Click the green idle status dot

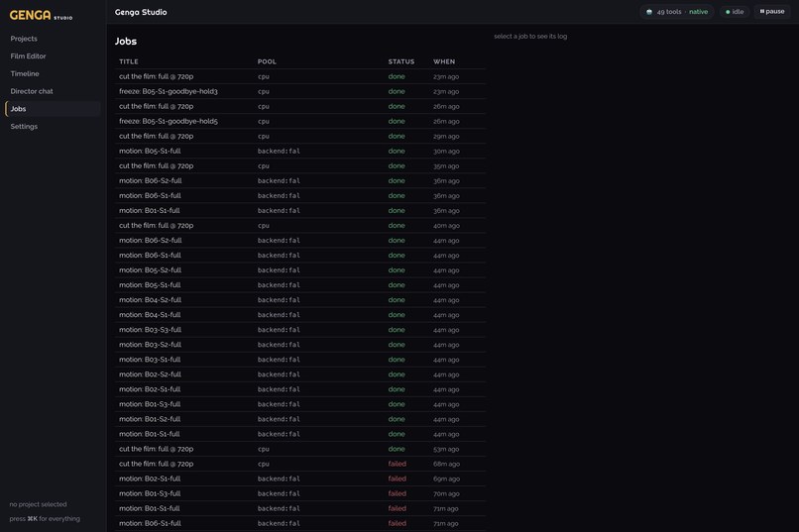click(x=728, y=12)
